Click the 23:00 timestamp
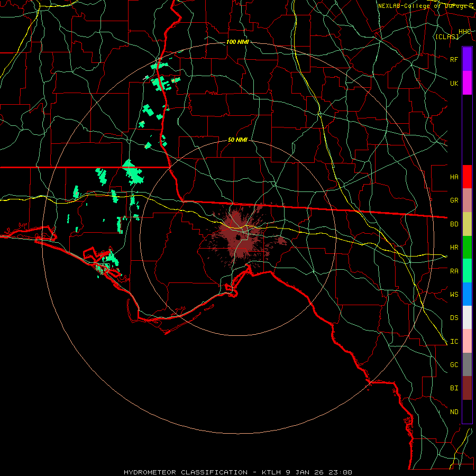This screenshot has width=476, height=476. click(340, 472)
